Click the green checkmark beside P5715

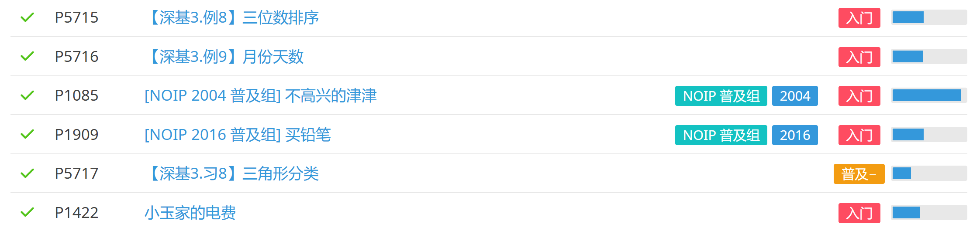(x=27, y=17)
